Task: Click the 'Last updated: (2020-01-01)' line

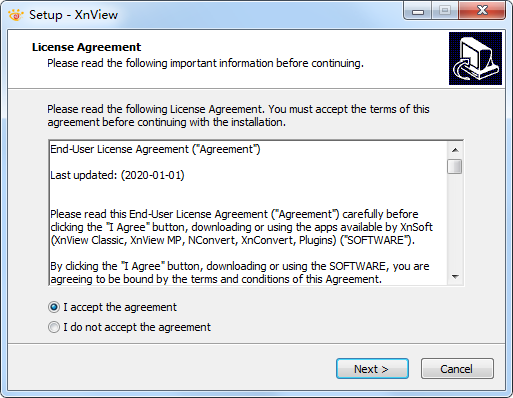Action: [117, 175]
